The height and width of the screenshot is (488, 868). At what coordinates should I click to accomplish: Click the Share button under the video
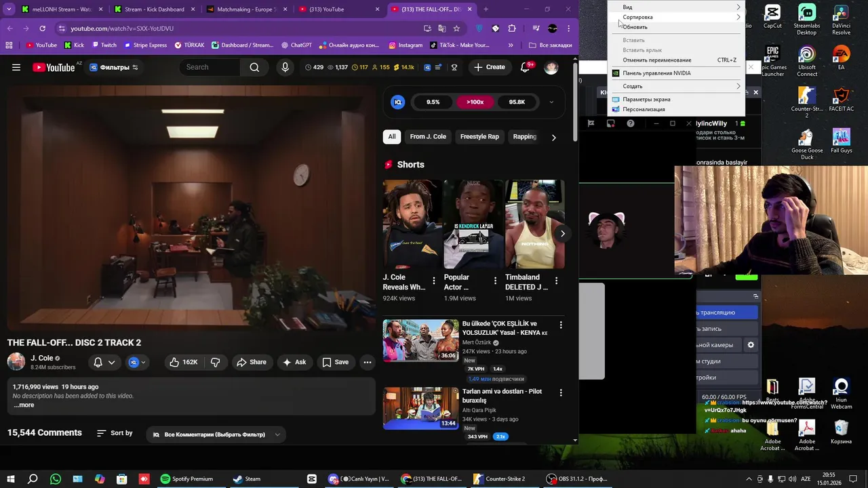251,362
